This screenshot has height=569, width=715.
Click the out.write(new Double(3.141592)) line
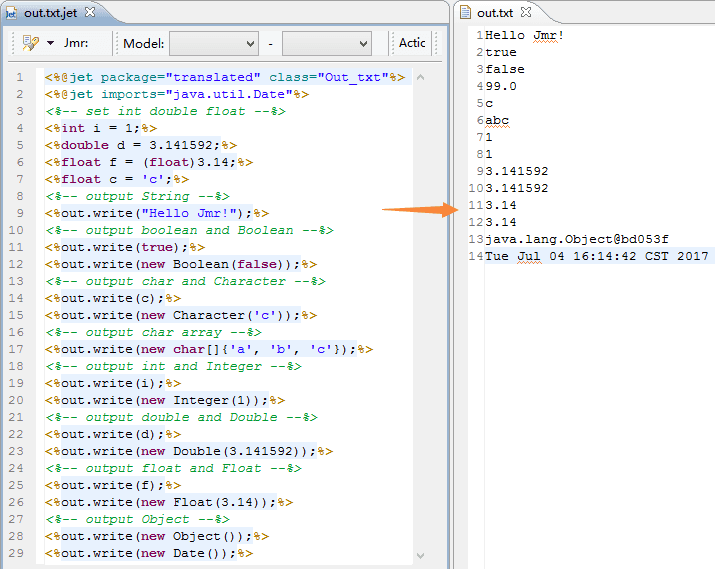(189, 451)
